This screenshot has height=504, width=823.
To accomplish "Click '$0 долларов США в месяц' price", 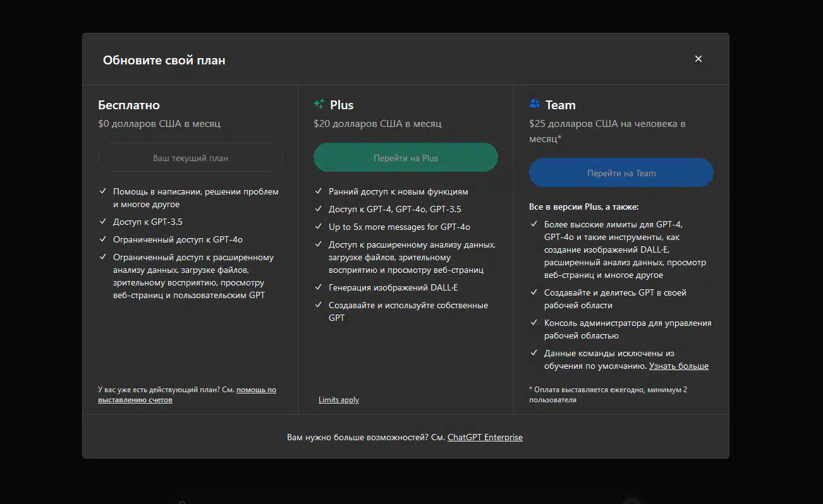I will pyautogui.click(x=159, y=124).
